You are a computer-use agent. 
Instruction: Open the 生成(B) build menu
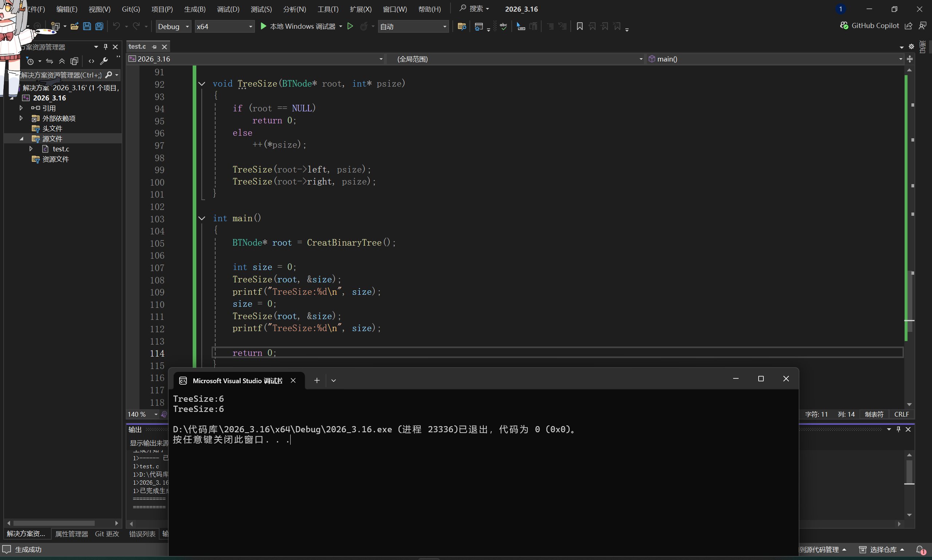coord(194,9)
